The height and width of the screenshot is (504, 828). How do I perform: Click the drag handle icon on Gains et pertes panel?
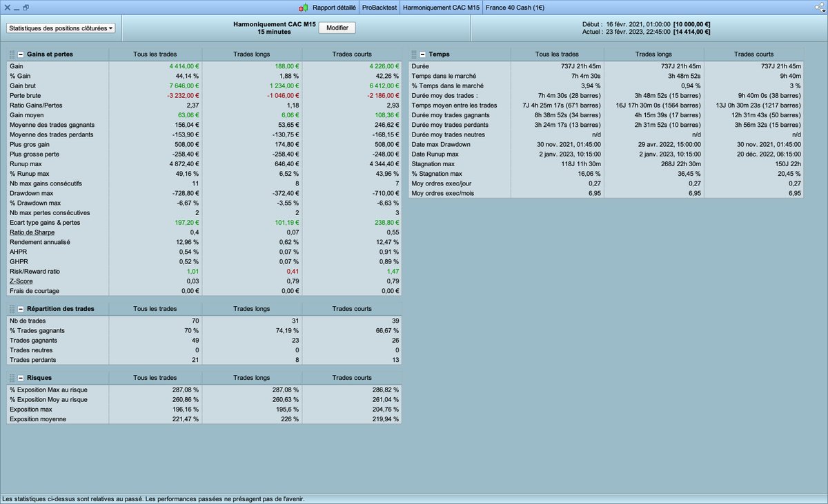12,54
